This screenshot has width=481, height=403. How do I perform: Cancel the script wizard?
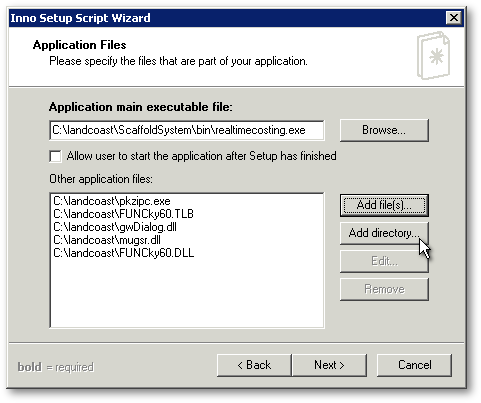[x=414, y=365]
